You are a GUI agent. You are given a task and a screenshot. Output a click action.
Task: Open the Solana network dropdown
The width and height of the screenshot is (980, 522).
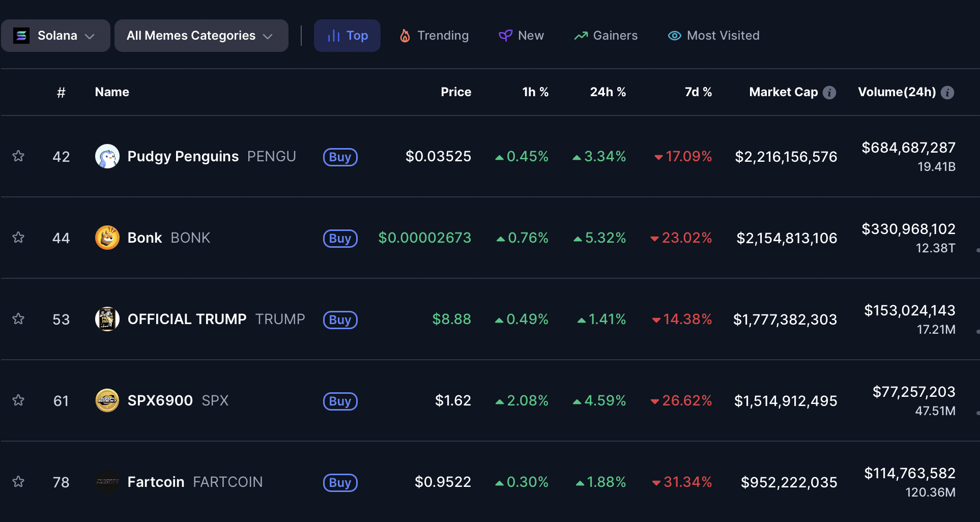click(x=56, y=36)
